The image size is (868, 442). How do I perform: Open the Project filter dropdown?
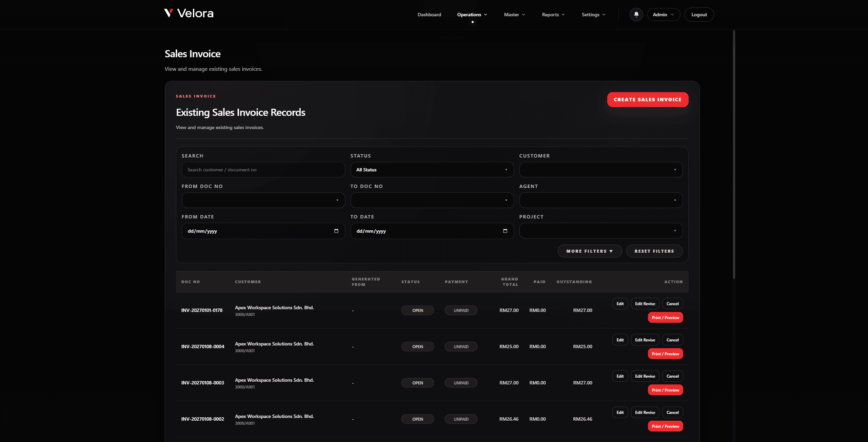(x=601, y=231)
